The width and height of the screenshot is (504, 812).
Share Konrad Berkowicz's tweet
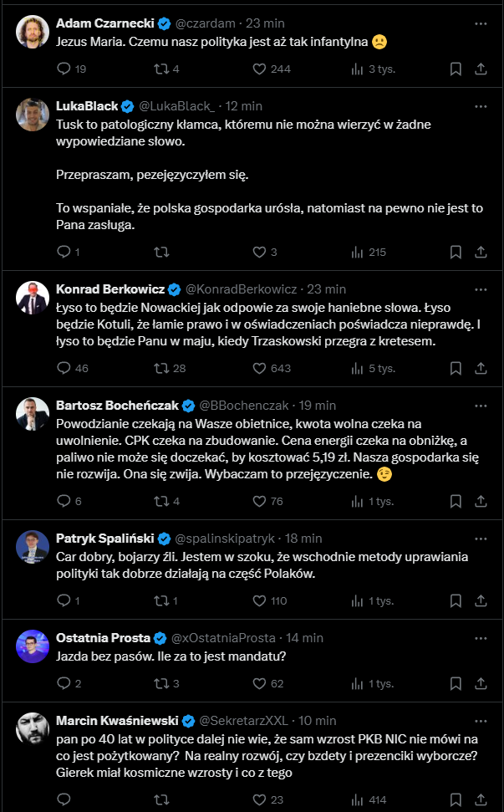pos(481,367)
